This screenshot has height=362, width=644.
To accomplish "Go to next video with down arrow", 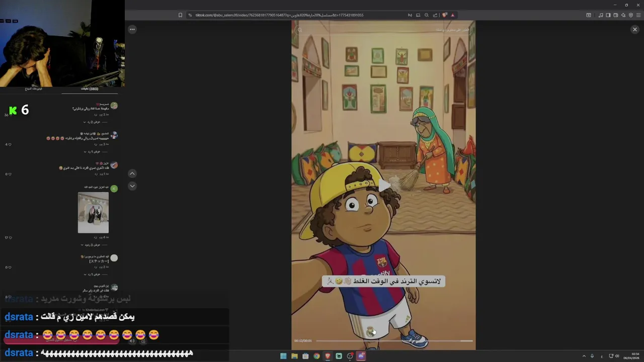I will [x=132, y=186].
